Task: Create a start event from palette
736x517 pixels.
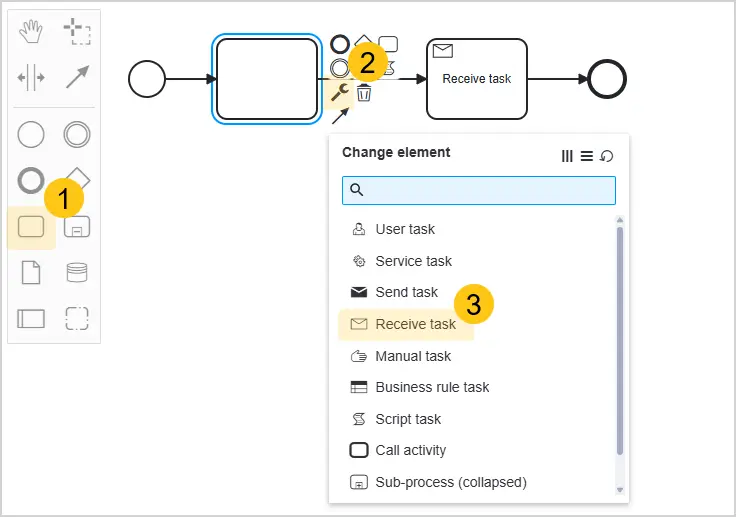Action: [x=31, y=135]
